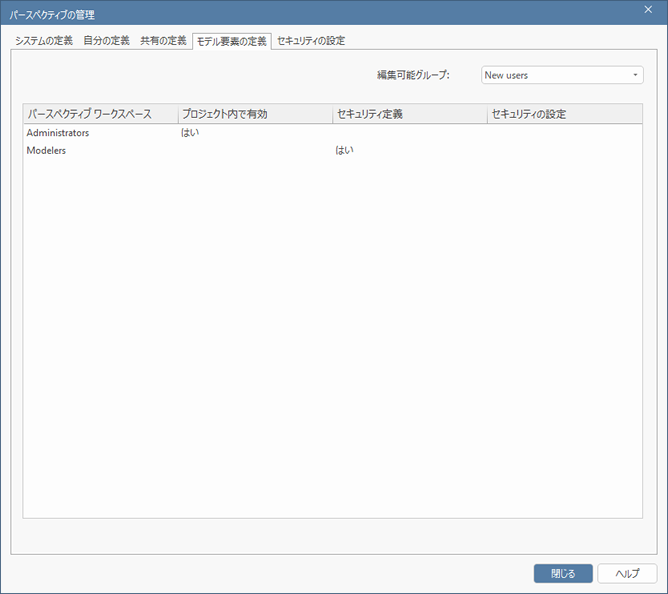The height and width of the screenshot is (594, 668).
Task: Click はい in the Modelers row
Action: click(344, 150)
